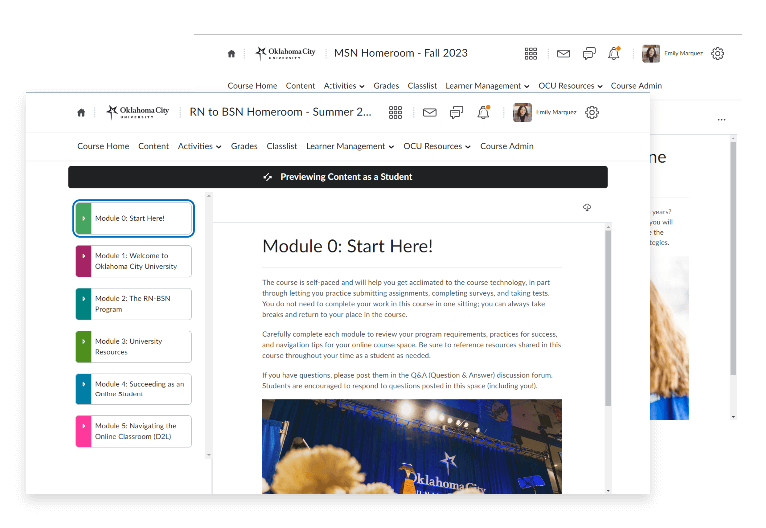Open Activities dropdown in MSN Homeroom window

tap(344, 86)
